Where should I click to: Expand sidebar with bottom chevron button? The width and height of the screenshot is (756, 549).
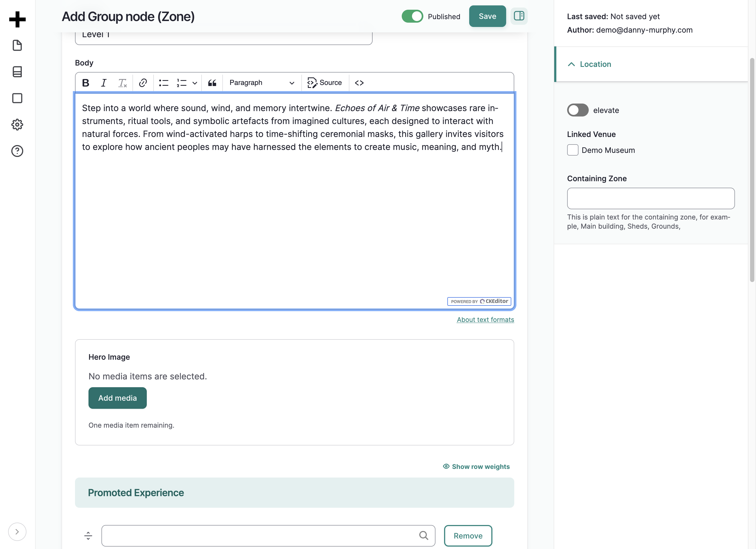click(x=17, y=532)
